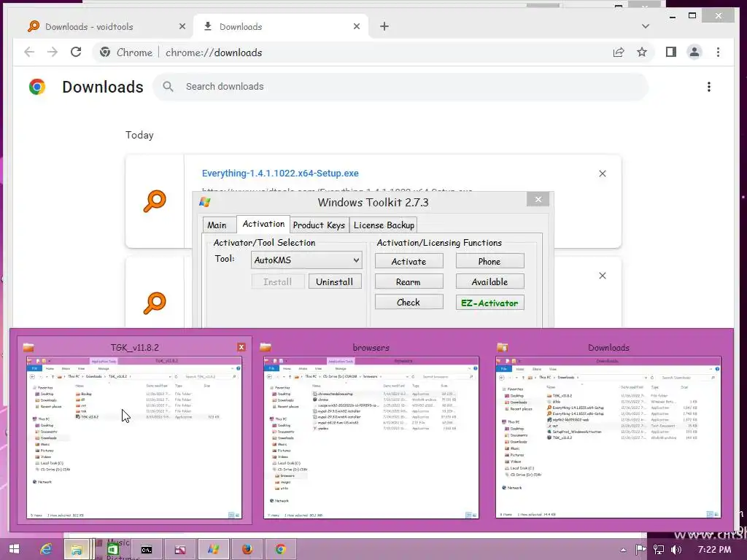Click Chrome's back navigation arrow
Image resolution: width=747 pixels, height=560 pixels.
coord(29,52)
